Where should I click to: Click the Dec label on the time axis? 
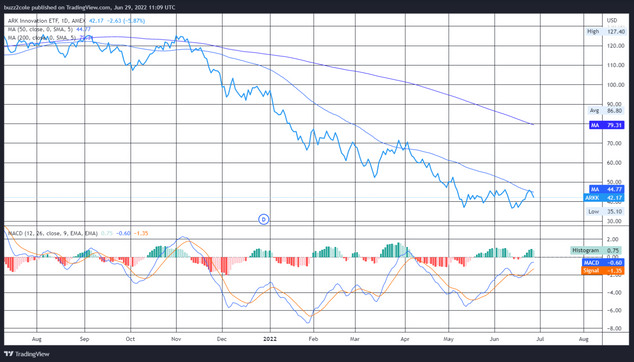click(222, 339)
